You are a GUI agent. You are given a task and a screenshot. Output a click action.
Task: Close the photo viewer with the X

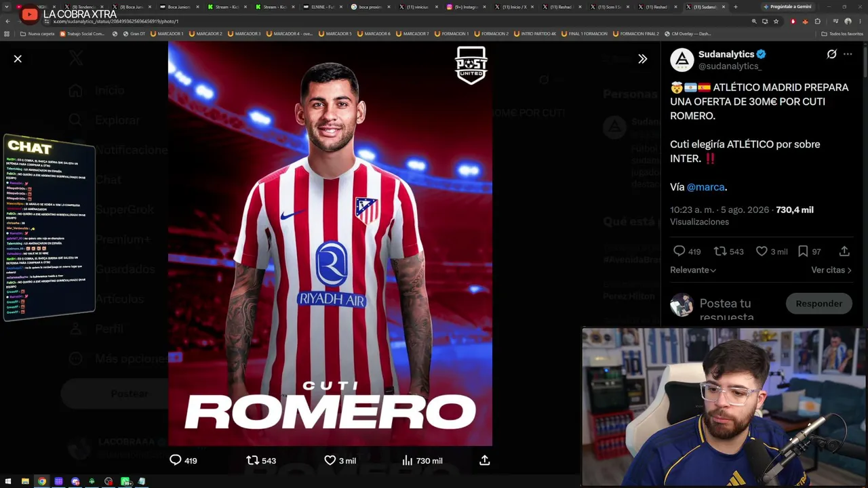click(x=18, y=59)
